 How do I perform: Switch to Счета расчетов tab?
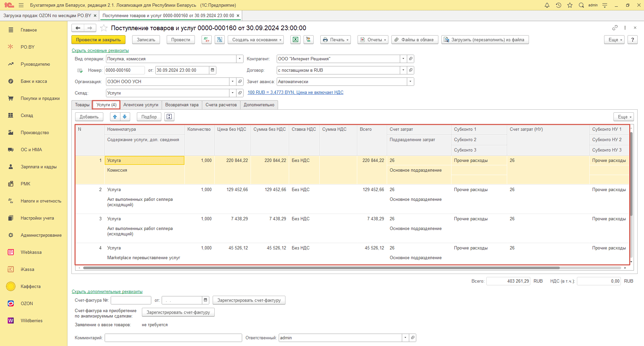click(x=221, y=105)
